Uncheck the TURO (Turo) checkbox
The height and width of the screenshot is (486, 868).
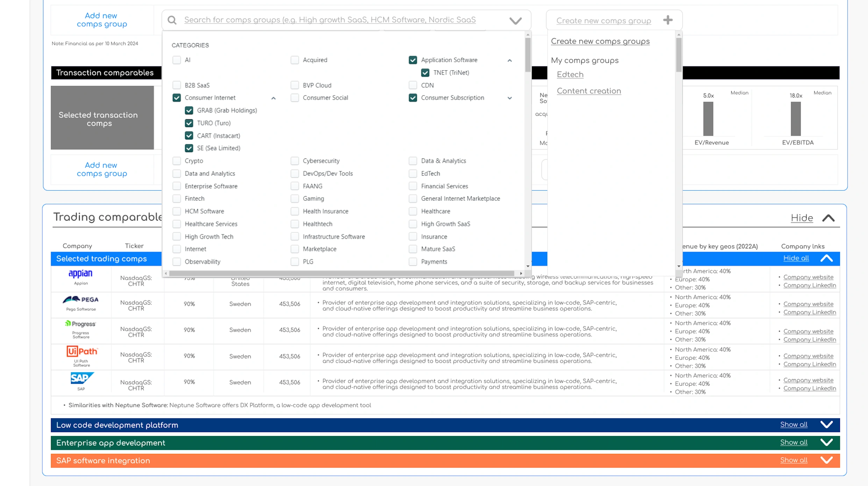[189, 123]
